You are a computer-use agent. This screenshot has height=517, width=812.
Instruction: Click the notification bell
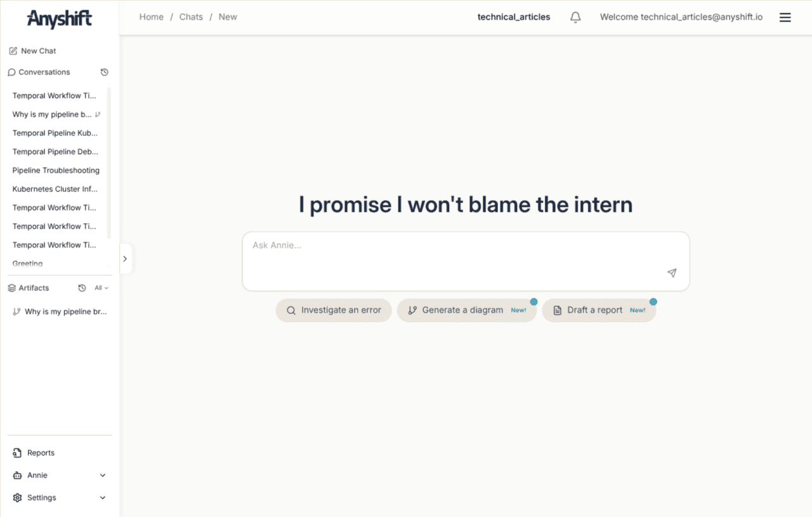click(575, 17)
